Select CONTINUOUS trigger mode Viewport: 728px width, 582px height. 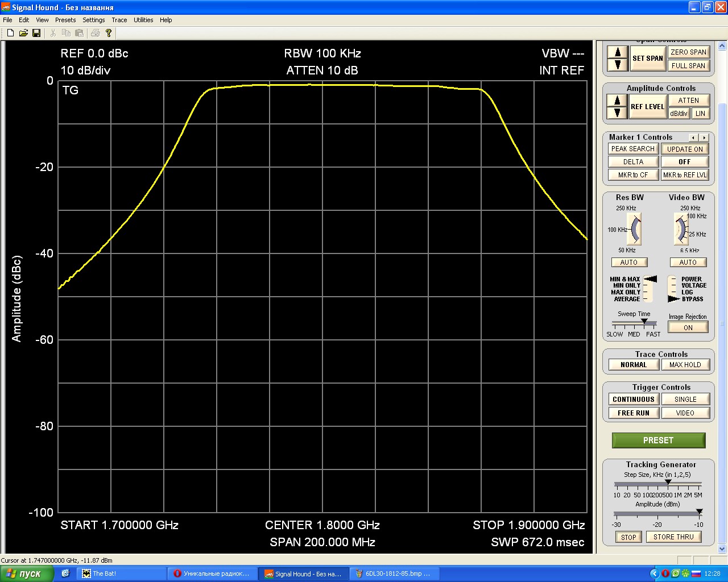coord(634,399)
